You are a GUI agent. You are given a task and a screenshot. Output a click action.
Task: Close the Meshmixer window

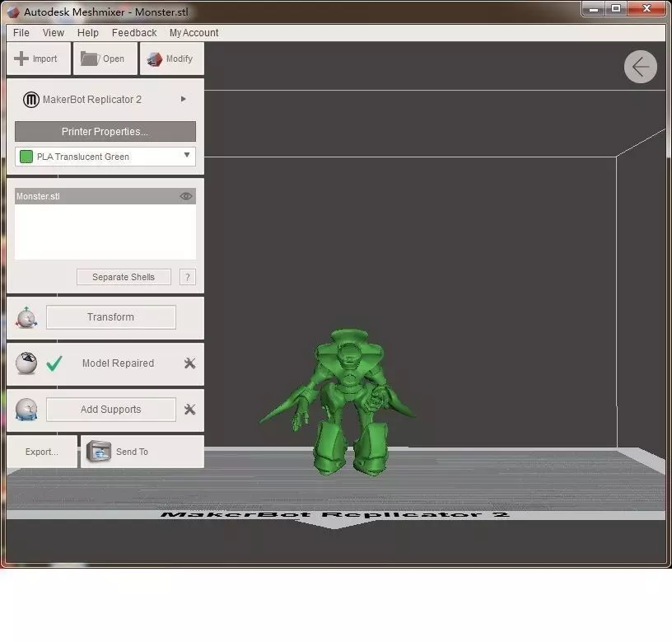coord(646,8)
